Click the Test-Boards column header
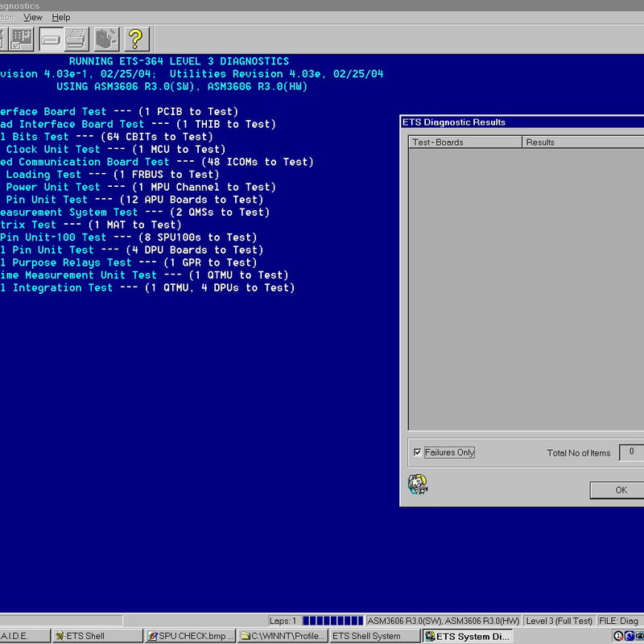644x644 pixels. click(x=464, y=142)
